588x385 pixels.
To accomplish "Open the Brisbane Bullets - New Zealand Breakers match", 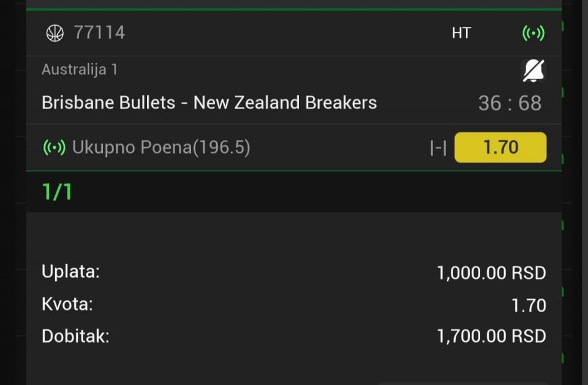I will [209, 102].
